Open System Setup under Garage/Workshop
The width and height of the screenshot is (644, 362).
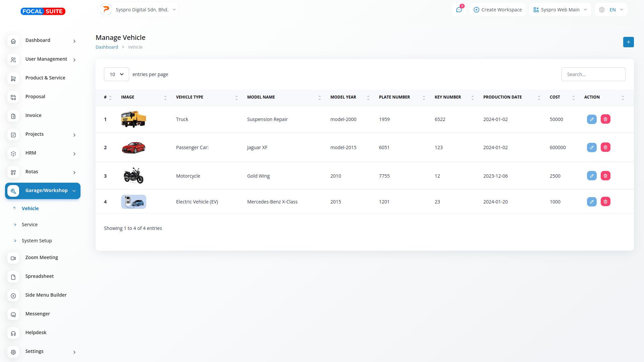pos(37,241)
